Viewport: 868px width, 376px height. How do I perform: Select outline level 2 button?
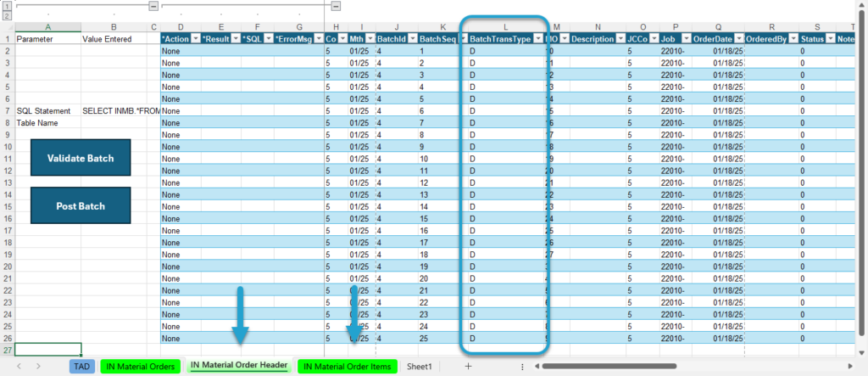tap(7, 16)
